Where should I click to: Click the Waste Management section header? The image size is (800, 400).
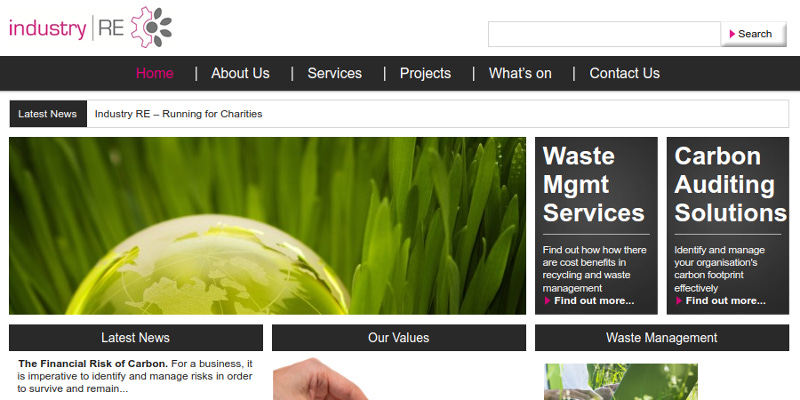(662, 338)
